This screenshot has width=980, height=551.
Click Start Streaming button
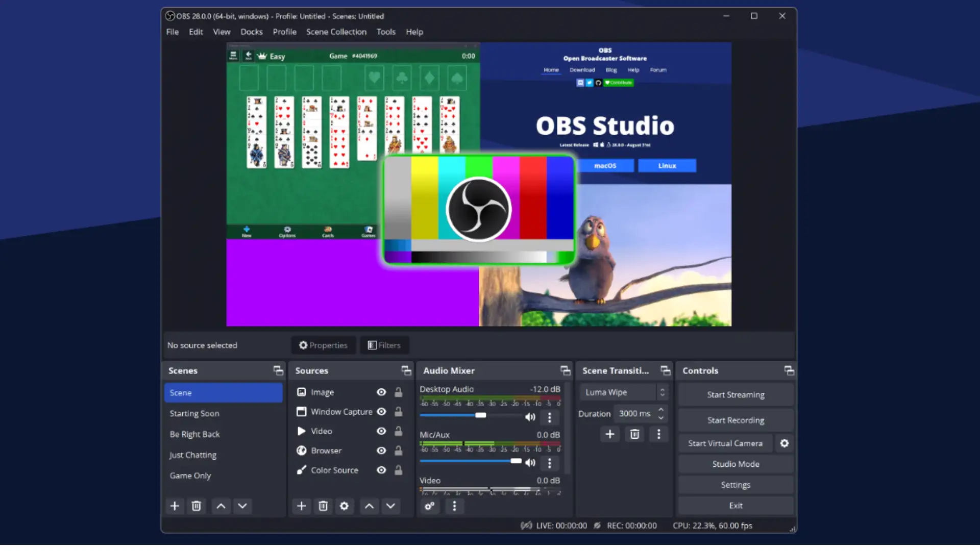click(736, 394)
